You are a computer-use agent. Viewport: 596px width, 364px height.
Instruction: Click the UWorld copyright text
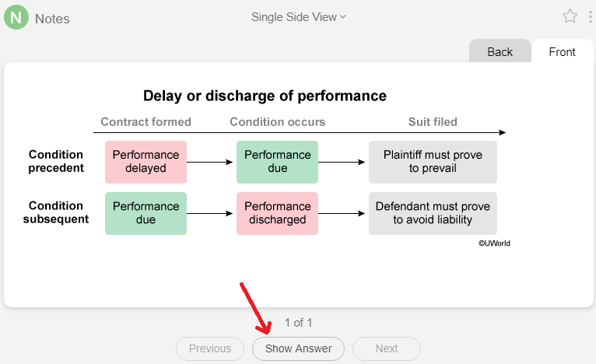click(494, 243)
